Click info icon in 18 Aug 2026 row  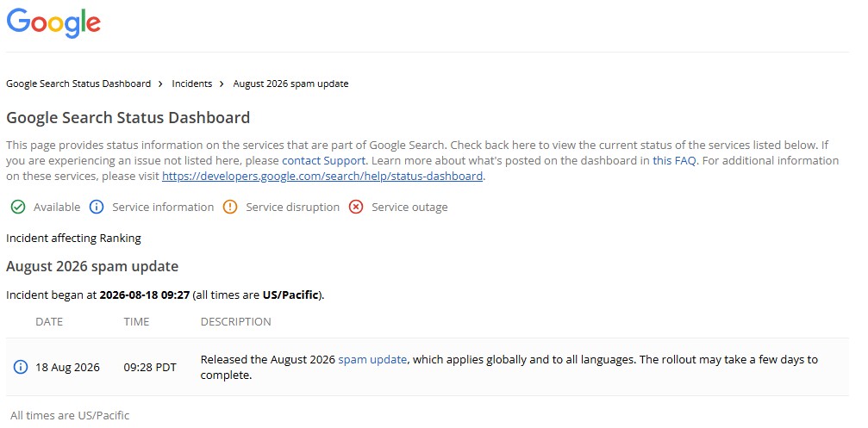[x=21, y=367]
